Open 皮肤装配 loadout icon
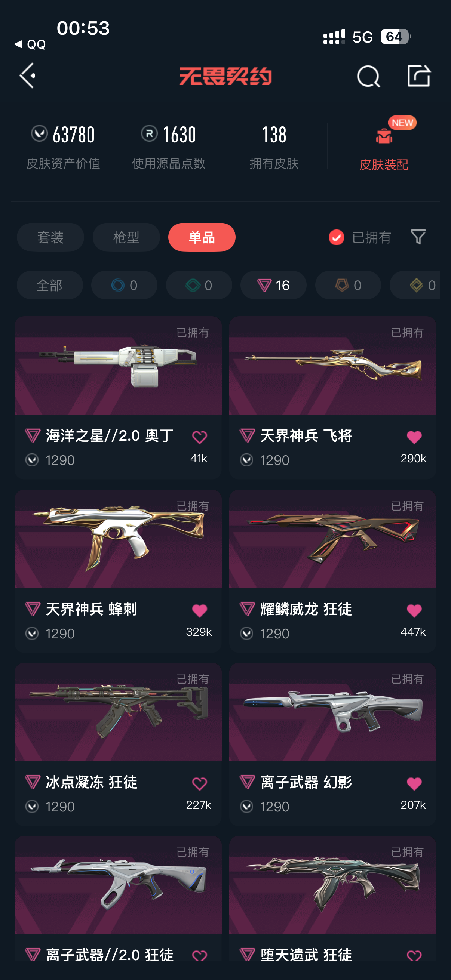This screenshot has width=451, height=980. coord(384,136)
